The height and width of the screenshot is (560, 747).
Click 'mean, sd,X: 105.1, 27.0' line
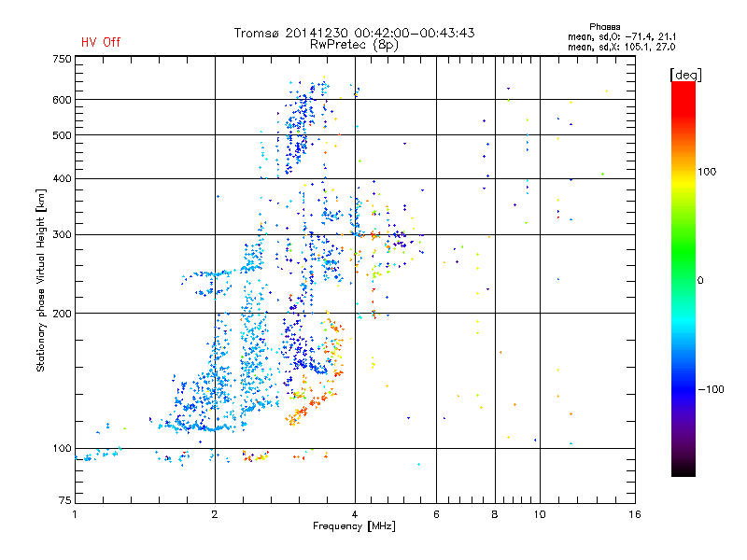tap(622, 47)
